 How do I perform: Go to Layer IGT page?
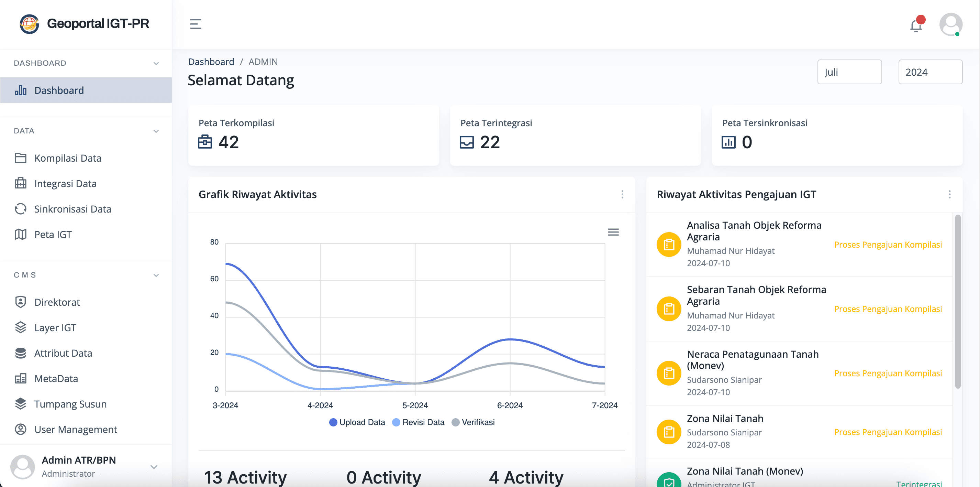86,327
